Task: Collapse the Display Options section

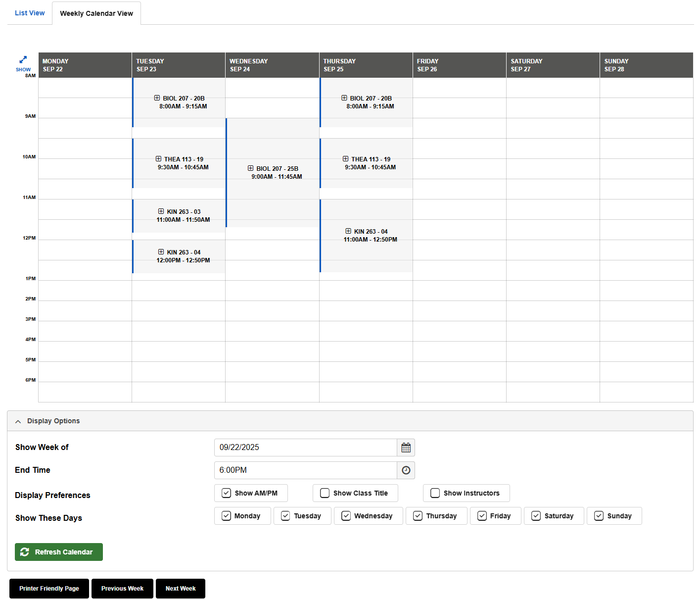Action: click(18, 421)
